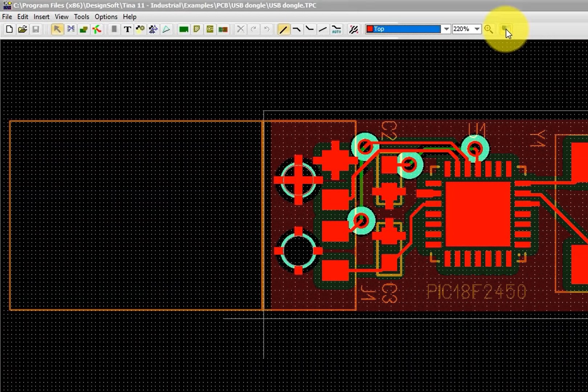Save the USB dongle project
This screenshot has height=392, width=588.
tap(36, 29)
